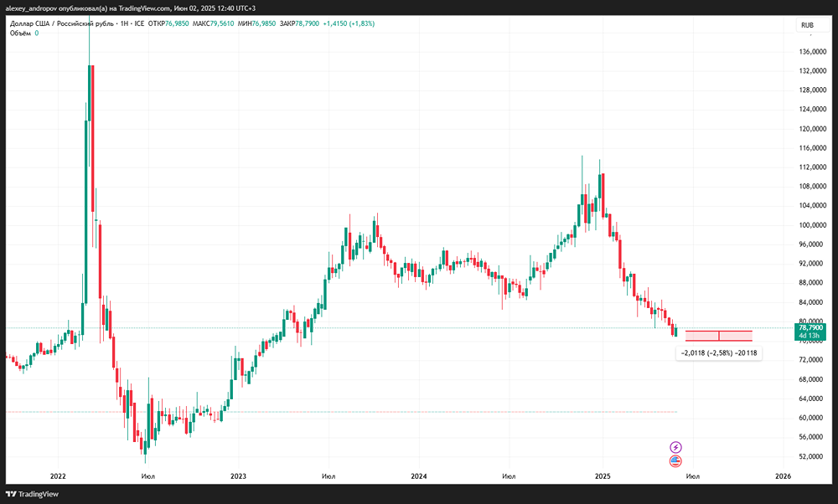The width and height of the screenshot is (838, 504).
Task: Open the RUB currency selector
Action: tap(811, 25)
